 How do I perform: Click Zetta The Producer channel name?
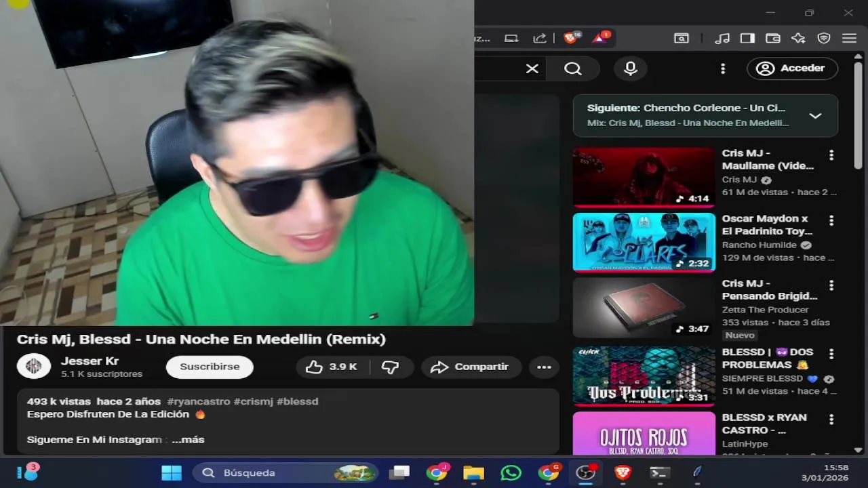point(765,310)
